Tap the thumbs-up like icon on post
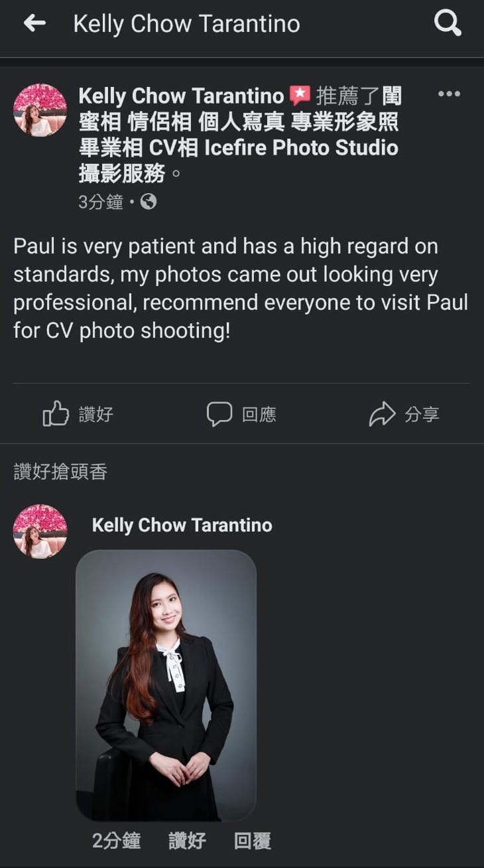 pos(56,414)
